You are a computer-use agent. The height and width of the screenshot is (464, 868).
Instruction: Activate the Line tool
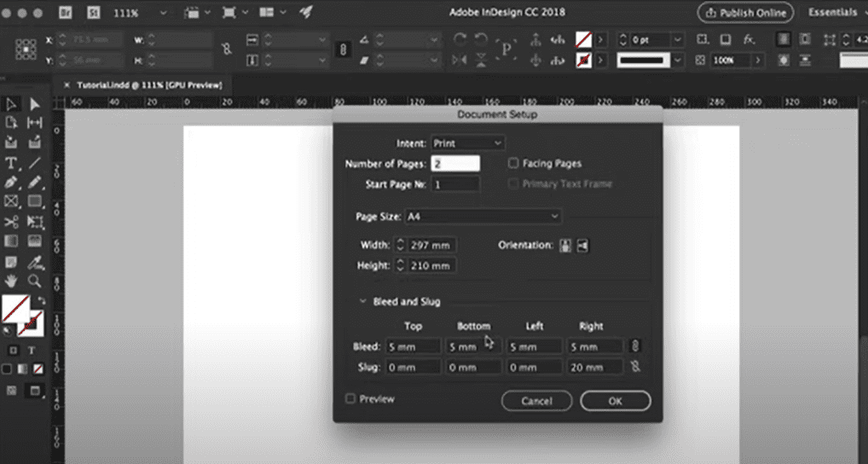34,163
